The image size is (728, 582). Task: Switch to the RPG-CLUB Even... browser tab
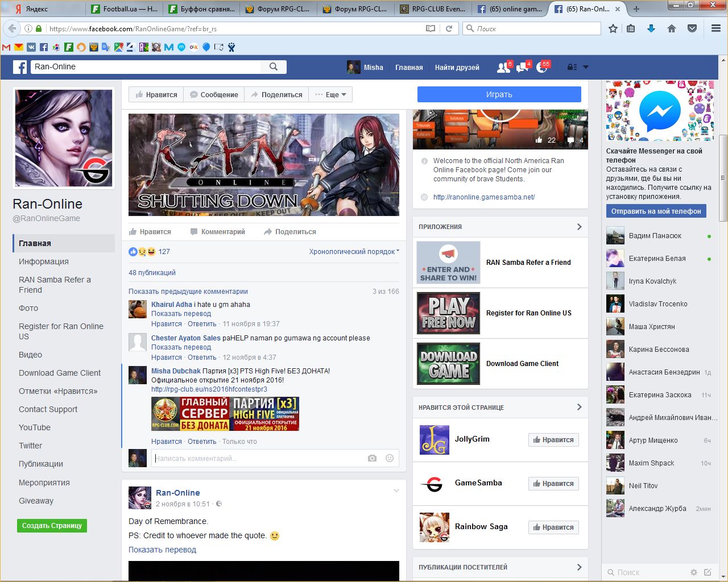tap(432, 9)
